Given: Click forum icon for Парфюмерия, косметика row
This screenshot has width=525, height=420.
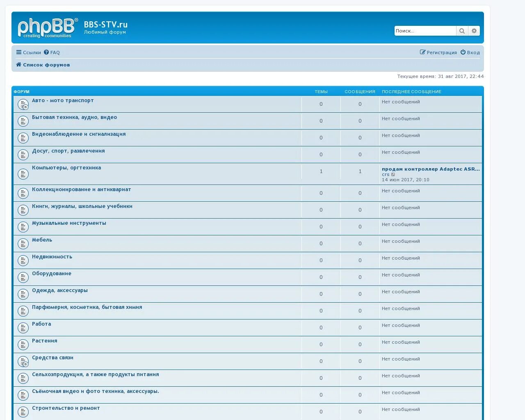Looking at the screenshot, I should pos(23,311).
